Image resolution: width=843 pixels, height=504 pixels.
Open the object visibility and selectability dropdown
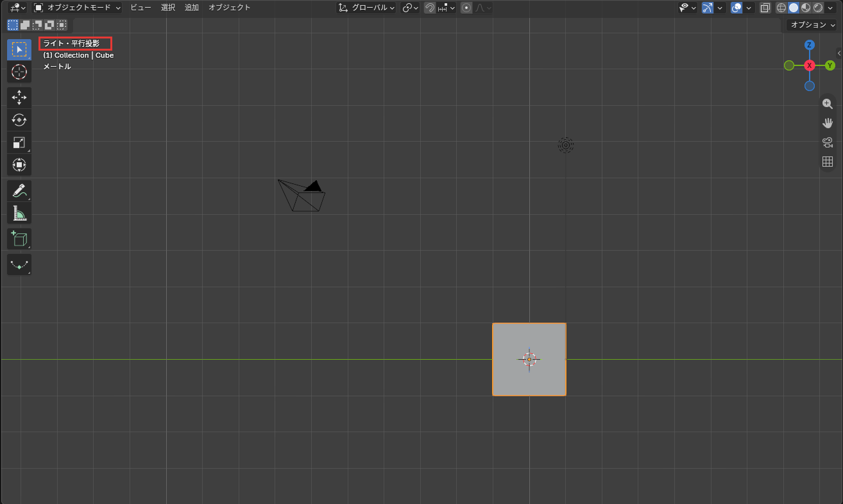pos(688,8)
